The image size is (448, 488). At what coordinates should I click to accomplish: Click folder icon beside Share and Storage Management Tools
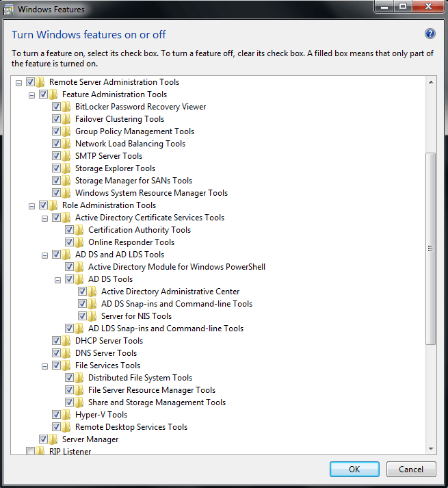[x=79, y=402]
